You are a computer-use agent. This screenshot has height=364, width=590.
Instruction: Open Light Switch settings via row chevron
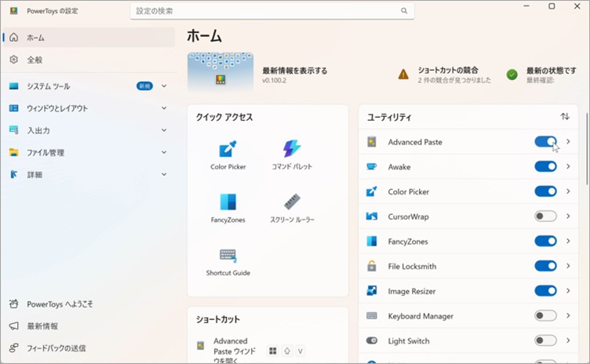568,340
